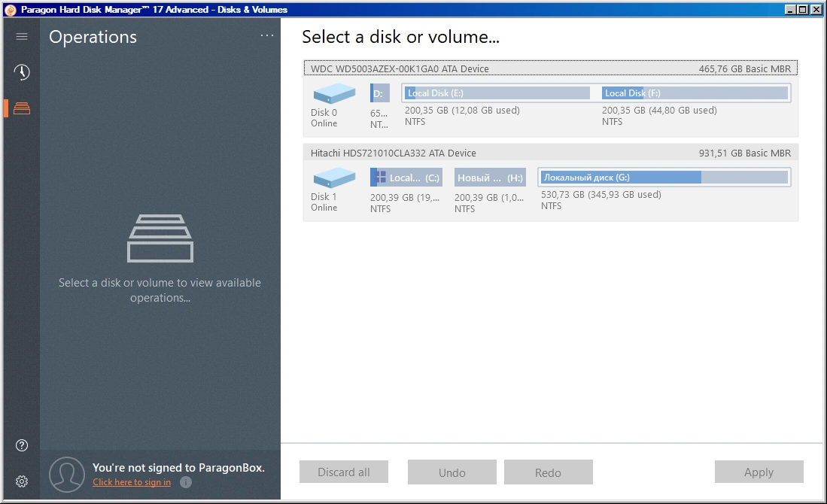Select WDC WD5003AZEX disk header

point(551,68)
